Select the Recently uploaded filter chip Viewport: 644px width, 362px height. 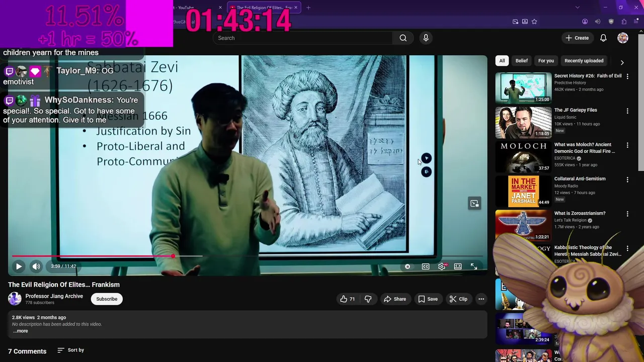[x=584, y=61]
